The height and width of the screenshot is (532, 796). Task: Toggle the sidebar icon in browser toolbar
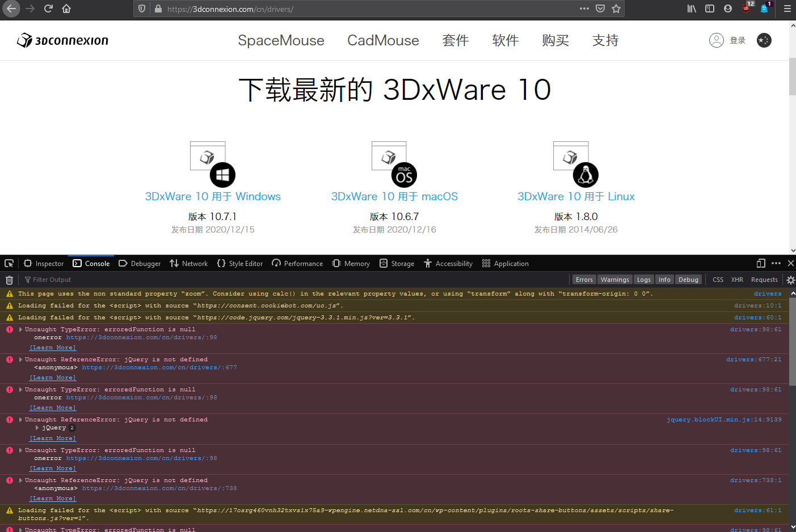[x=710, y=9]
